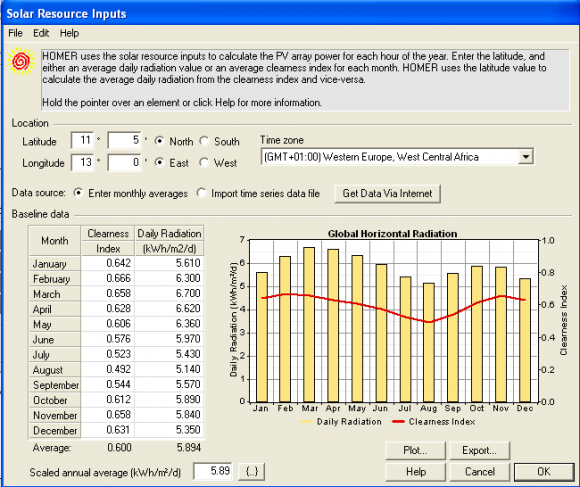
Task: Expand the Time zone dropdown
Action: 526,157
